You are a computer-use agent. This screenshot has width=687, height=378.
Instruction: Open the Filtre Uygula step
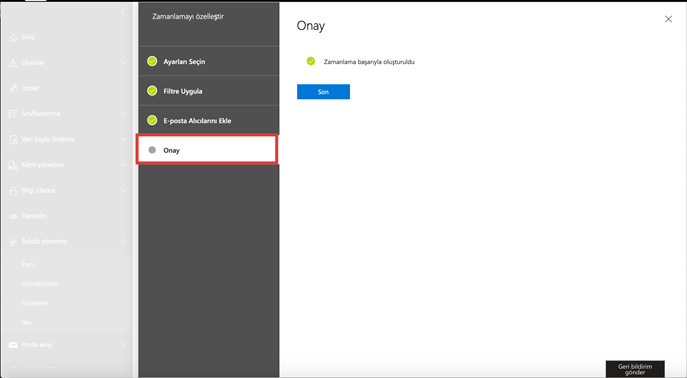point(209,91)
